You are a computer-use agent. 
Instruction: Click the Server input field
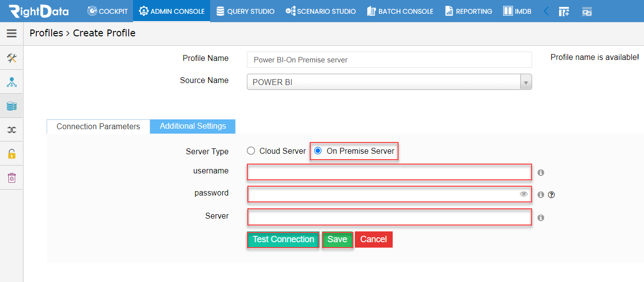[390, 217]
